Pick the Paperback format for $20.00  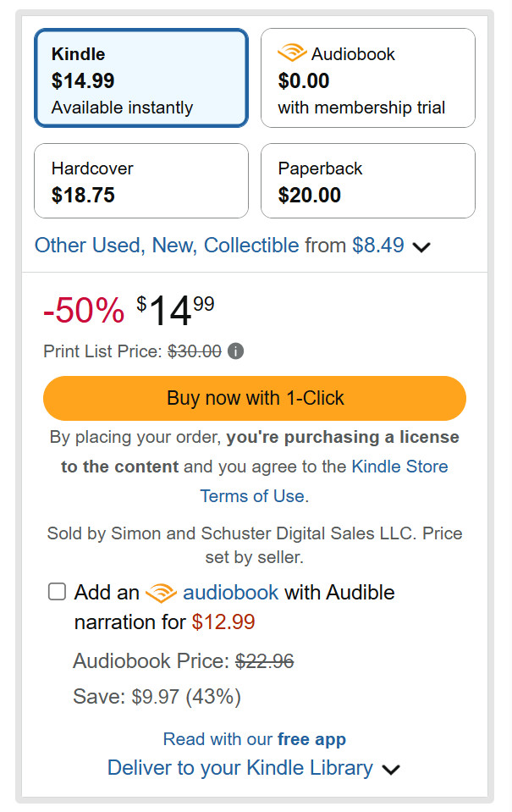[367, 180]
